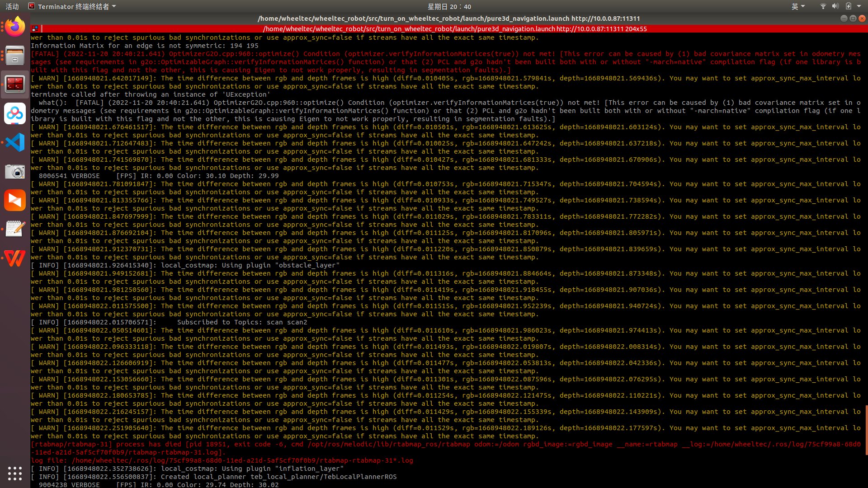
Task: Open Firefox from the dock
Action: click(15, 27)
